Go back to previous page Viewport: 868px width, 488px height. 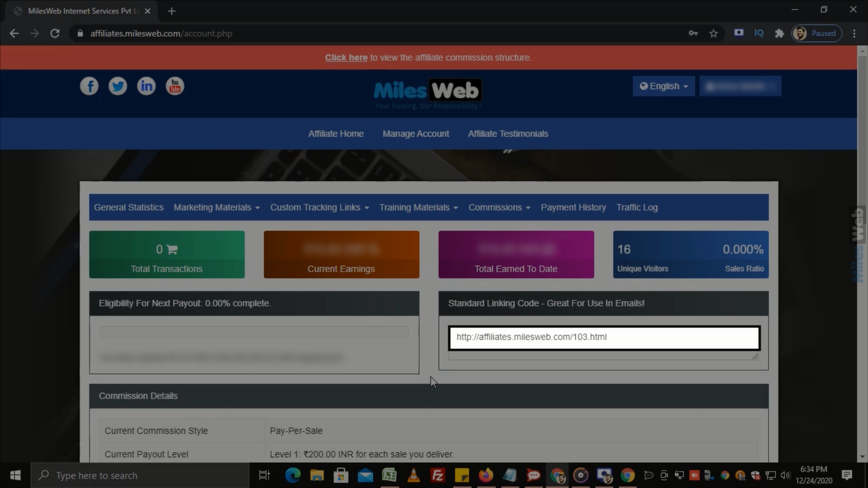click(14, 33)
